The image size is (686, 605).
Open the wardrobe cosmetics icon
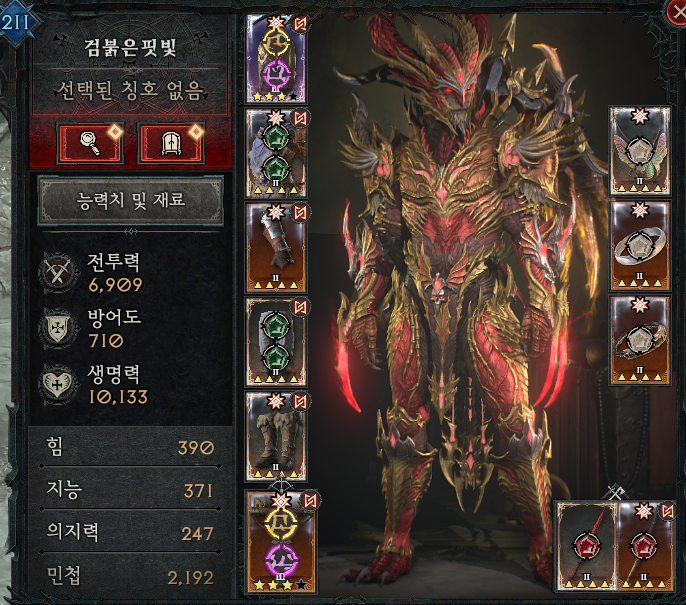tap(171, 143)
